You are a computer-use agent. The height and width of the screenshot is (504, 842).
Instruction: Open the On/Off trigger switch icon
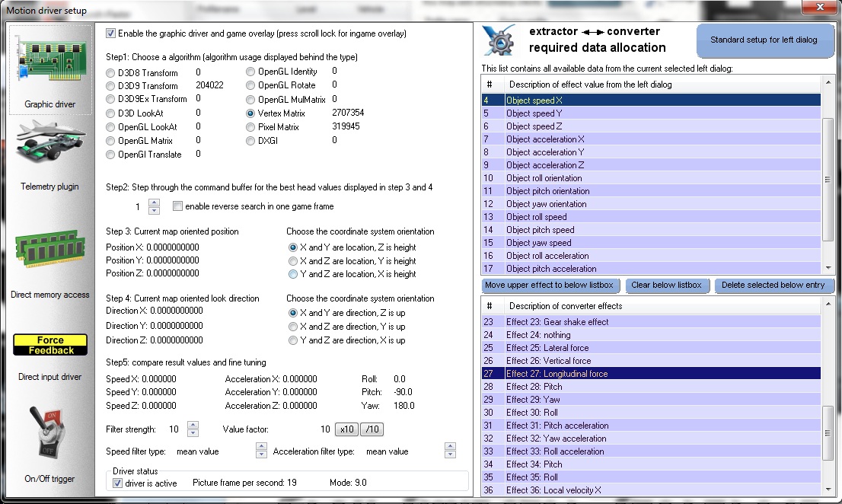(49, 432)
